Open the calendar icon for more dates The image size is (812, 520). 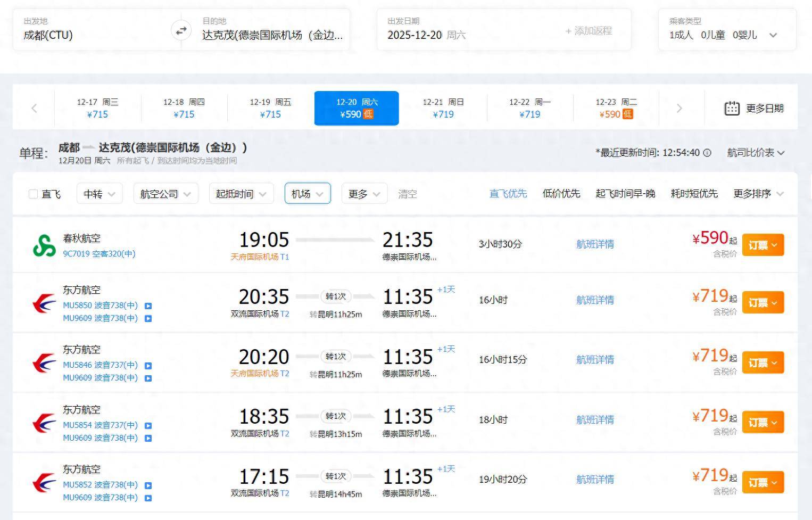(732, 109)
